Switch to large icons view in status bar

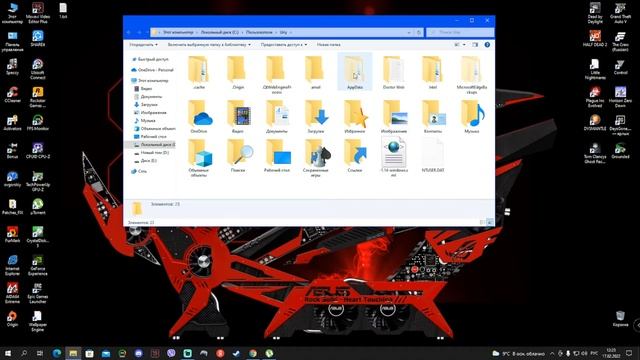pos(490,222)
